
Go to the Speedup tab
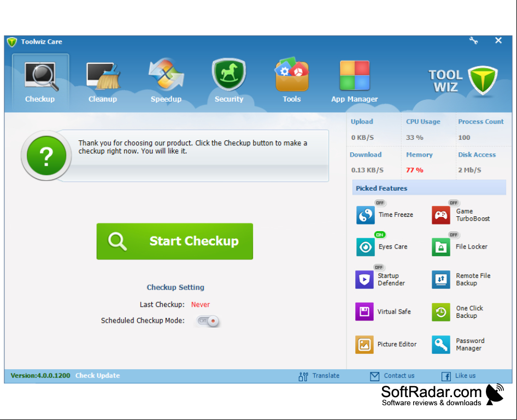pyautogui.click(x=166, y=81)
